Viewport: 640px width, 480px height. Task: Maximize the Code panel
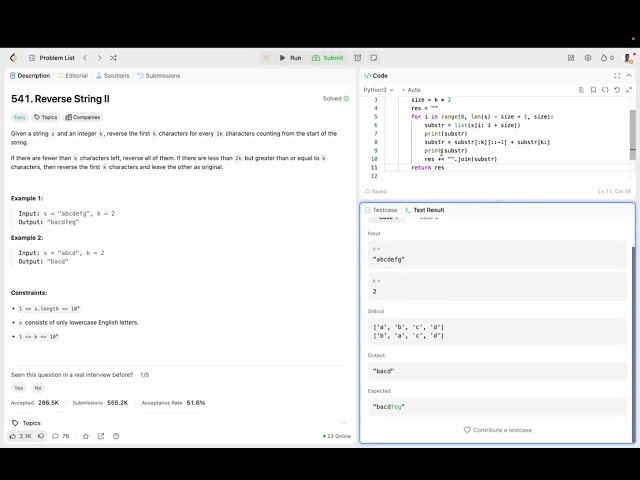pos(617,76)
